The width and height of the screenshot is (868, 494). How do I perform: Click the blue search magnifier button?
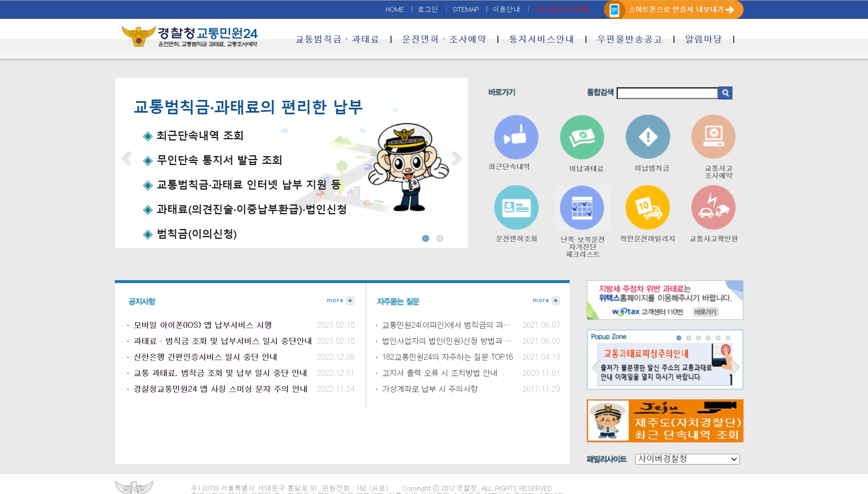(x=725, y=93)
